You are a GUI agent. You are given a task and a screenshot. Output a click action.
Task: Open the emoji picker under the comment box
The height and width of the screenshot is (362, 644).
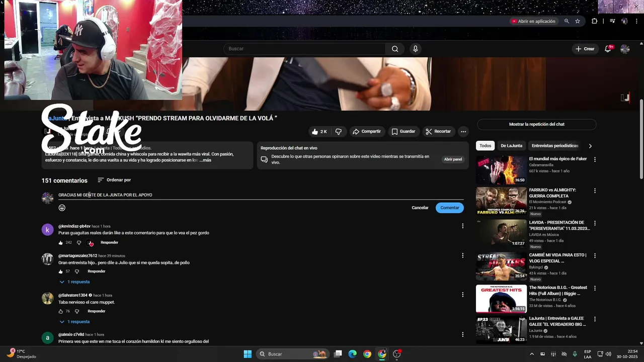click(x=62, y=208)
